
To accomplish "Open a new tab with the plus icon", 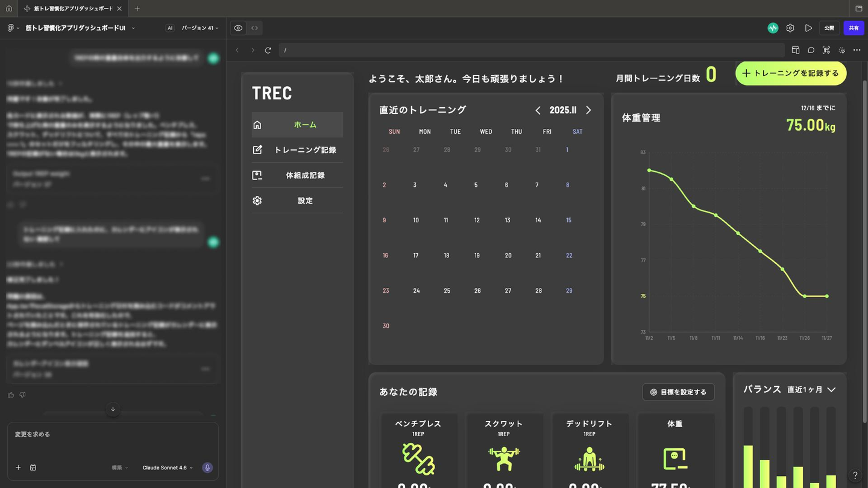I will pyautogui.click(x=137, y=8).
